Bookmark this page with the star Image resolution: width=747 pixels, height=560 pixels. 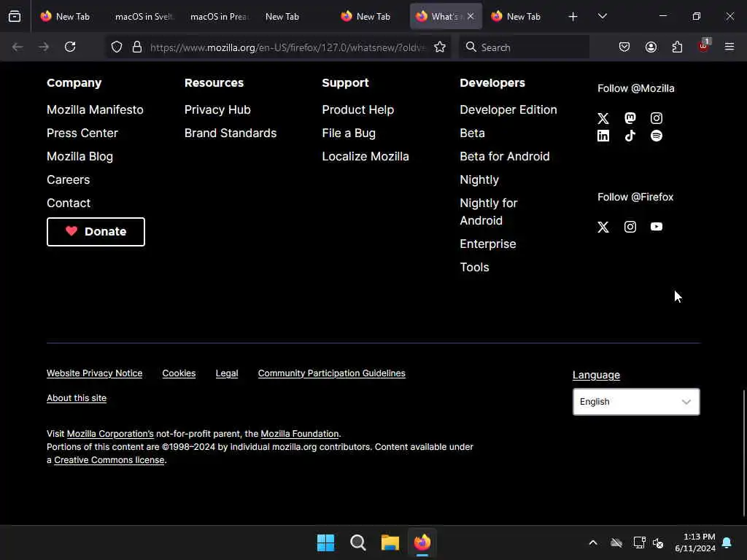440,47
